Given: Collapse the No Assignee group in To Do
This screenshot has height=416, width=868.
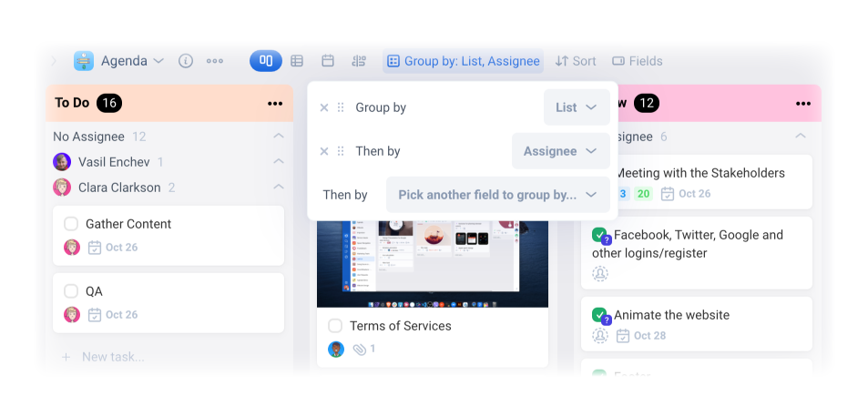Looking at the screenshot, I should click(279, 136).
